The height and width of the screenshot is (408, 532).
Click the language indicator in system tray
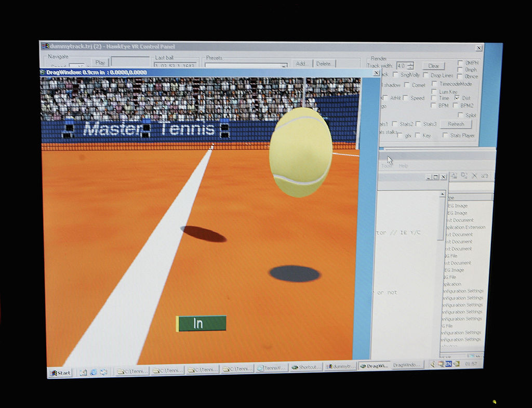(x=447, y=364)
